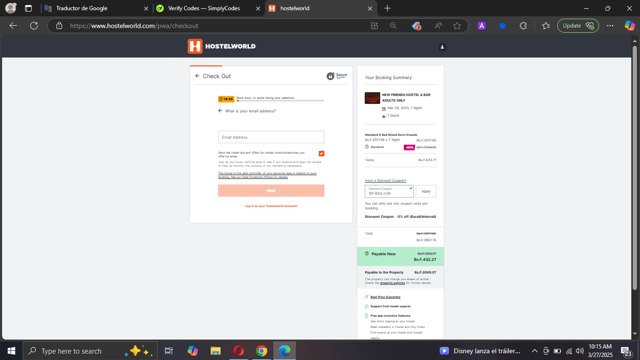Image resolution: width=640 pixels, height=360 pixels.
Task: Open the shopping coupon icon in address bar
Action: click(x=416, y=26)
